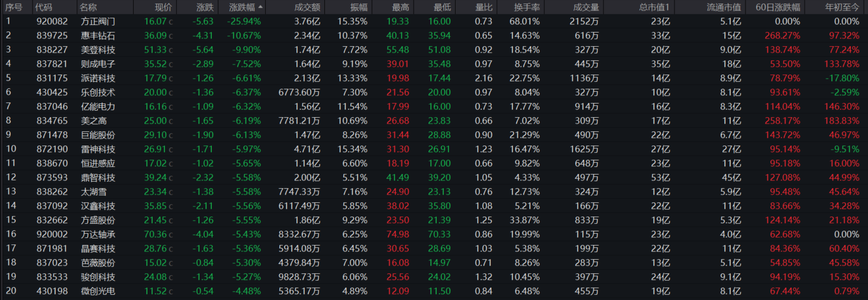Click stock code 430198

[52, 291]
